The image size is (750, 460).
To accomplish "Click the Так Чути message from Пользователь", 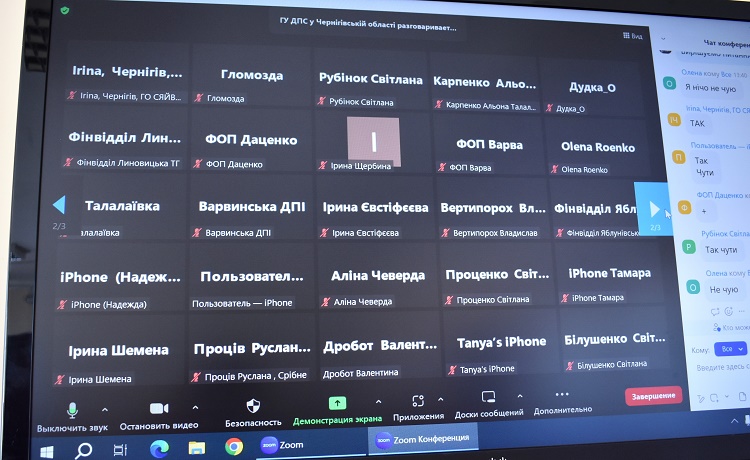I will pyautogui.click(x=704, y=166).
